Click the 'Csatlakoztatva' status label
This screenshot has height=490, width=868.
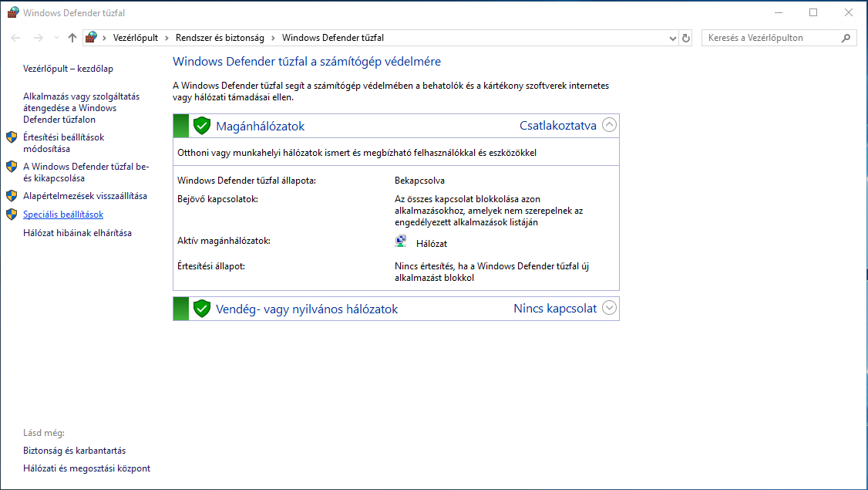[558, 125]
